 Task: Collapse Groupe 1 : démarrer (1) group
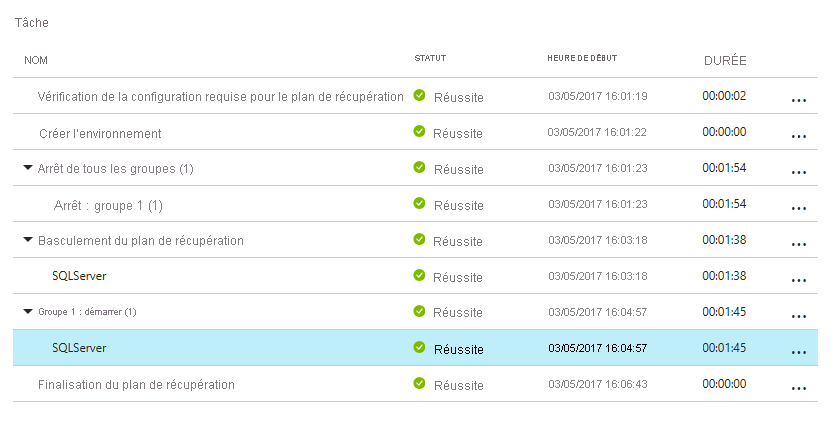tap(28, 311)
